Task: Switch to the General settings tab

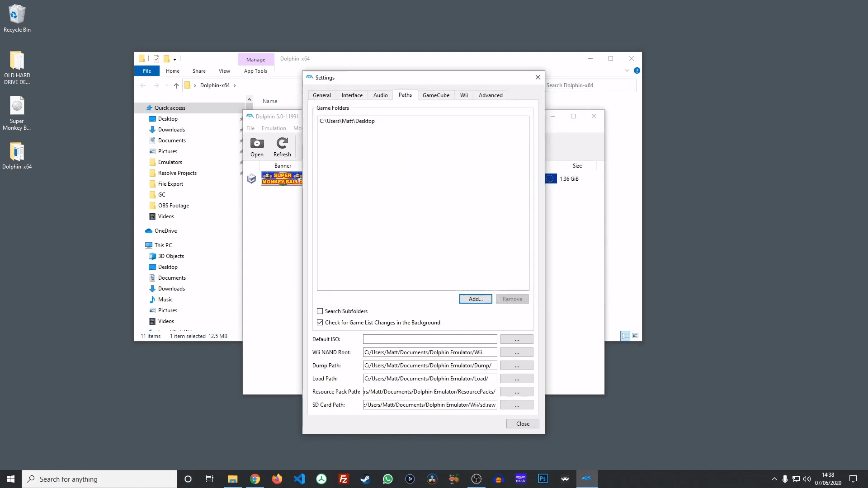Action: pyautogui.click(x=321, y=95)
